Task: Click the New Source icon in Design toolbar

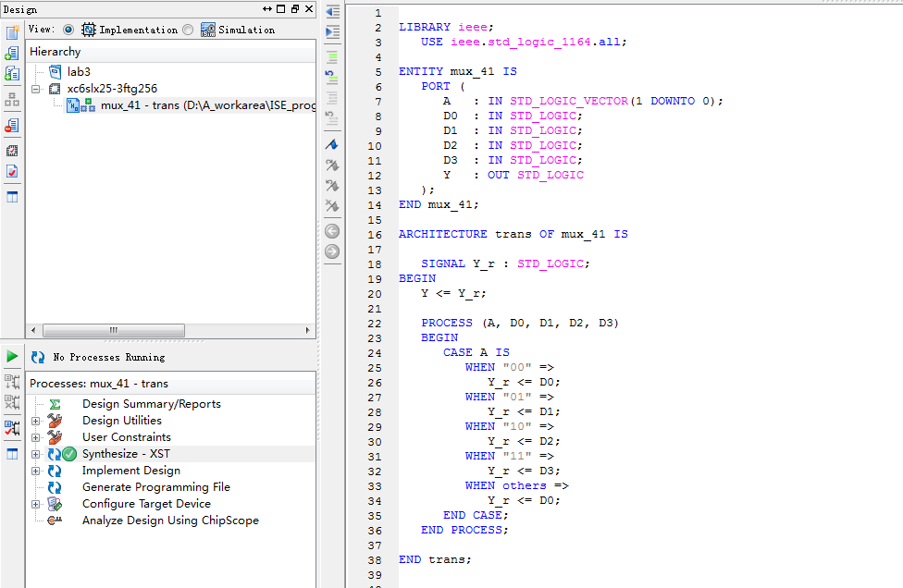Action: (12, 33)
